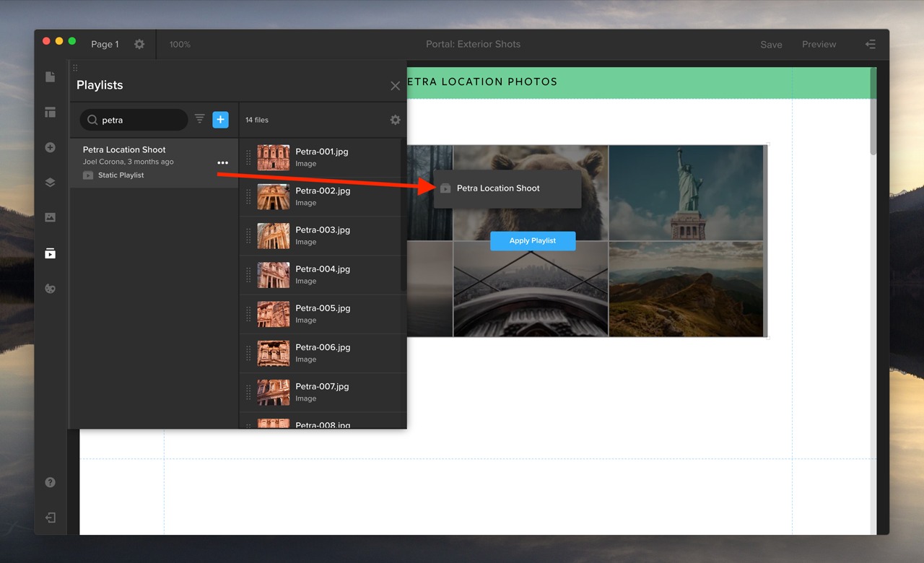Click the Portal: Exterior Shots title
Screen dimensions: 924x563
pos(473,44)
